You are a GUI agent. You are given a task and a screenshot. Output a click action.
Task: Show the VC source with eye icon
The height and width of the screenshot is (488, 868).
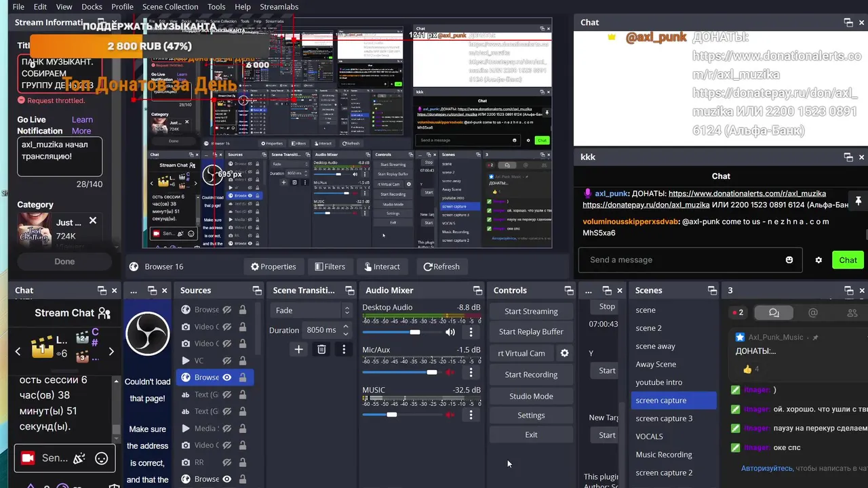227,361
